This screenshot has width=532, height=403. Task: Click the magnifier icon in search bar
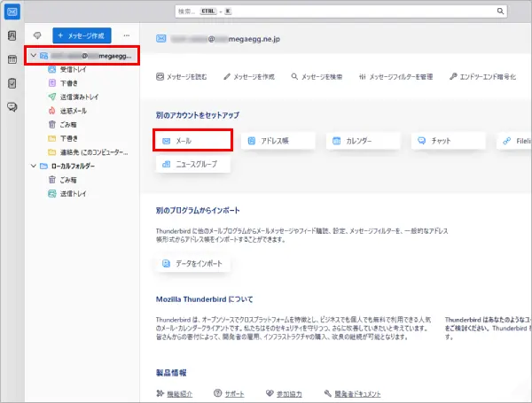coord(500,12)
